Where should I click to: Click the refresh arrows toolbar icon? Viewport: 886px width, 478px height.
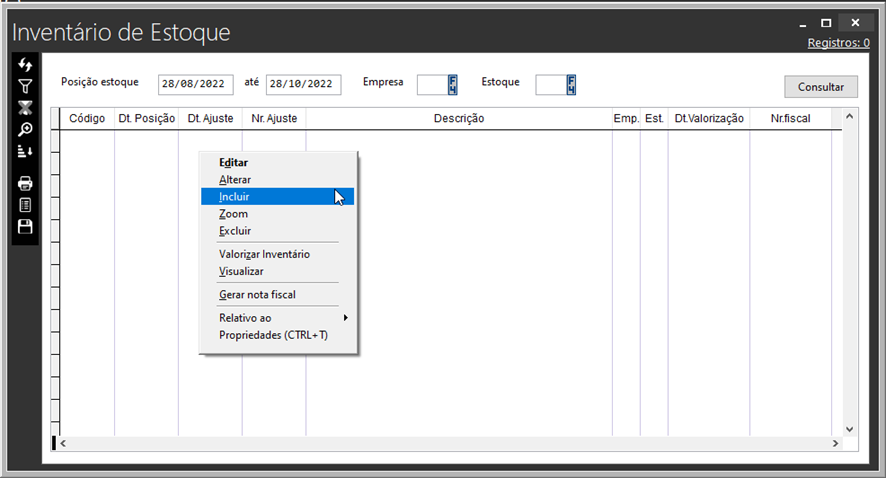[x=26, y=65]
